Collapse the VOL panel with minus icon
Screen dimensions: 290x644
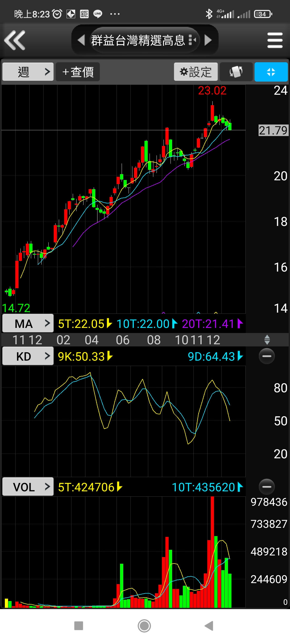coord(267,486)
